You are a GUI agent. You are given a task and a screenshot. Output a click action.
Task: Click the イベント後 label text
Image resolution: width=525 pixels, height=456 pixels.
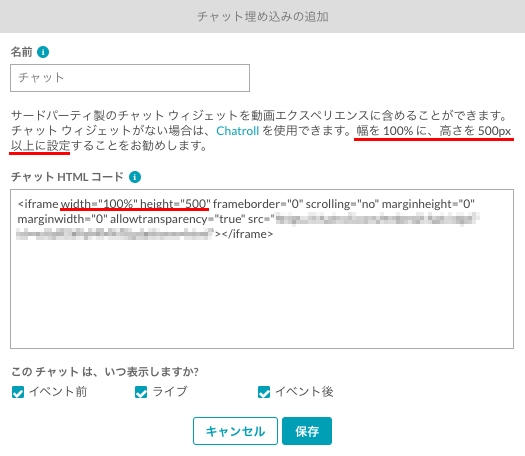(304, 392)
